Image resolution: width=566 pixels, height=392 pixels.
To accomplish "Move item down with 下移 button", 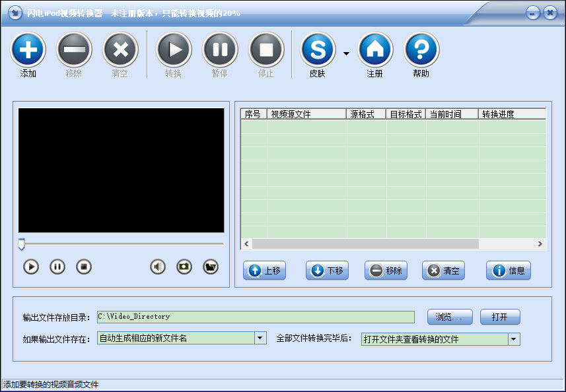I will [327, 271].
